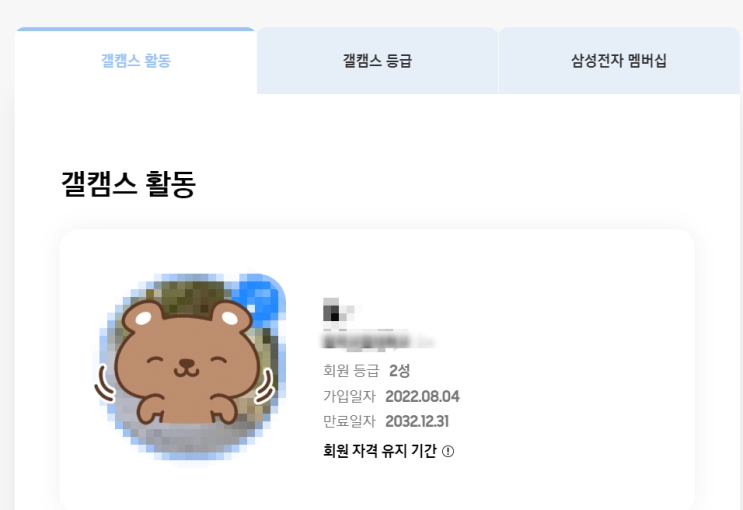The height and width of the screenshot is (510, 743).
Task: Switch to the 갤캠스 등급 tab
Action: point(378,61)
